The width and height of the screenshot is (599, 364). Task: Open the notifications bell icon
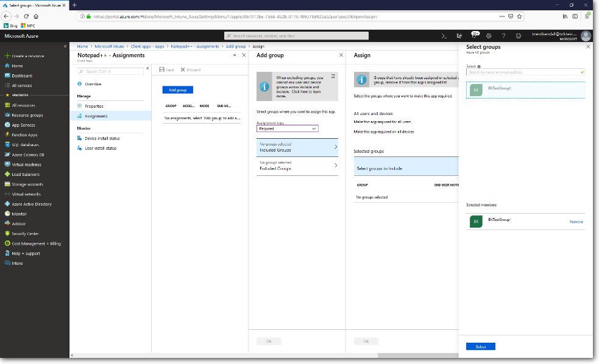[x=474, y=36]
